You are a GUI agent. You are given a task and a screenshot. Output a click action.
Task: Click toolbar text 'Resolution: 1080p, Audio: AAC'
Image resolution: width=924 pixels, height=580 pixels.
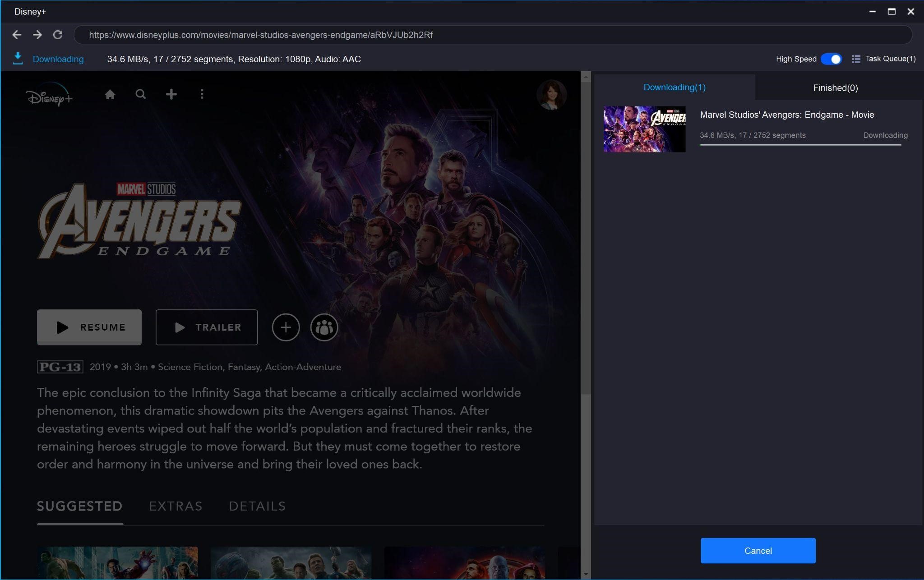click(299, 59)
